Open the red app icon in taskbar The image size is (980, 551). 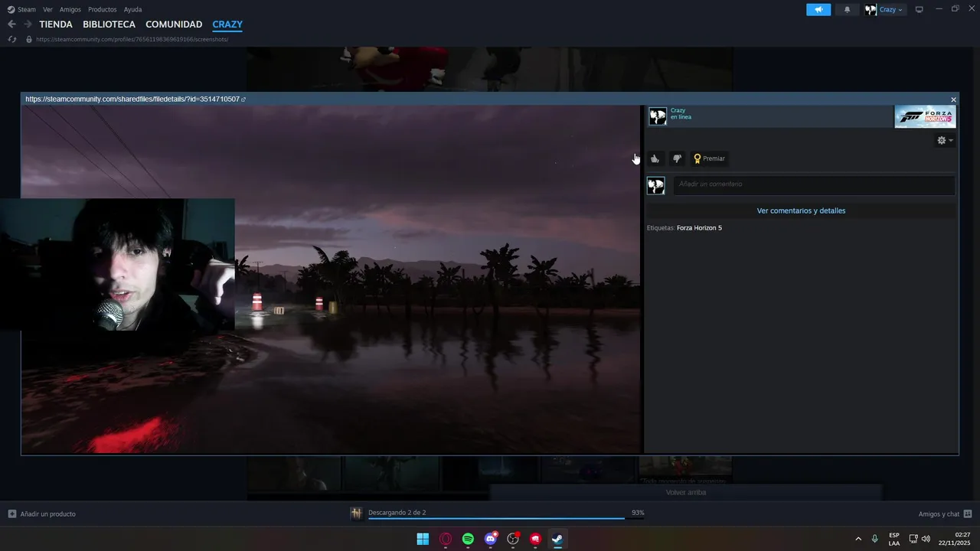pos(535,539)
